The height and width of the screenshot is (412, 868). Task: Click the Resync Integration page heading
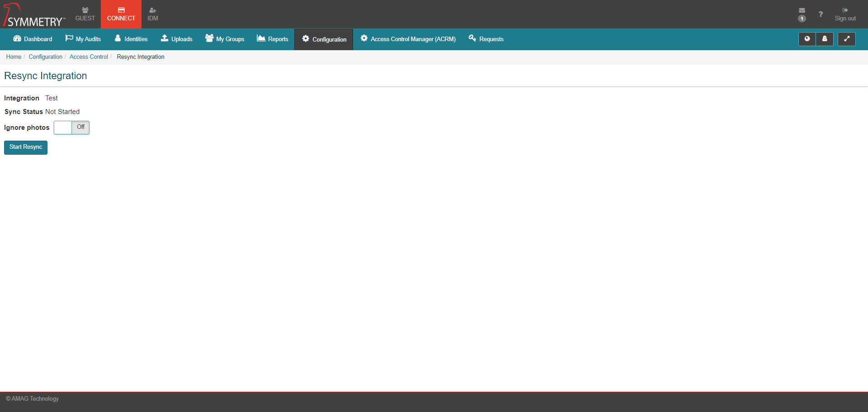46,76
